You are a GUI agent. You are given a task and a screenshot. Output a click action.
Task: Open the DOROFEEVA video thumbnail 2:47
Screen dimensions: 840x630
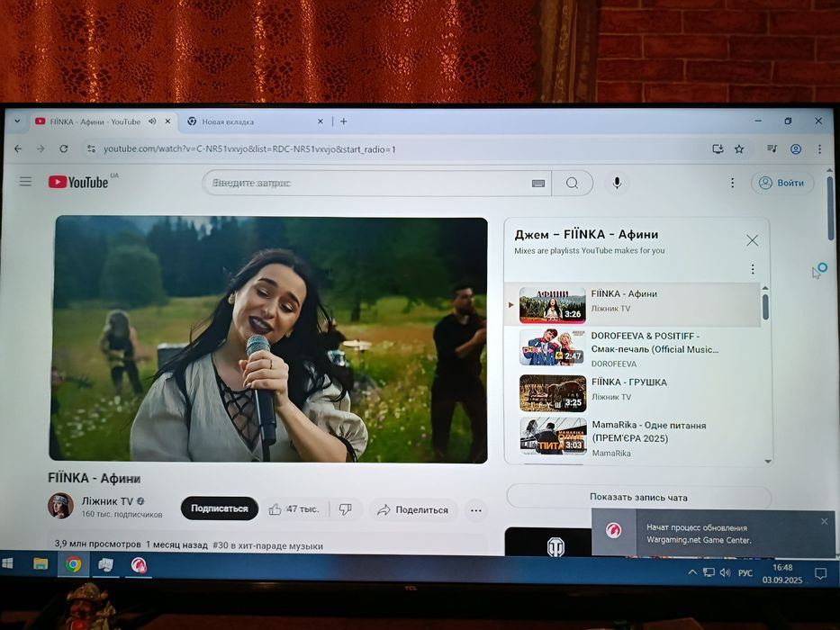pyautogui.click(x=552, y=347)
